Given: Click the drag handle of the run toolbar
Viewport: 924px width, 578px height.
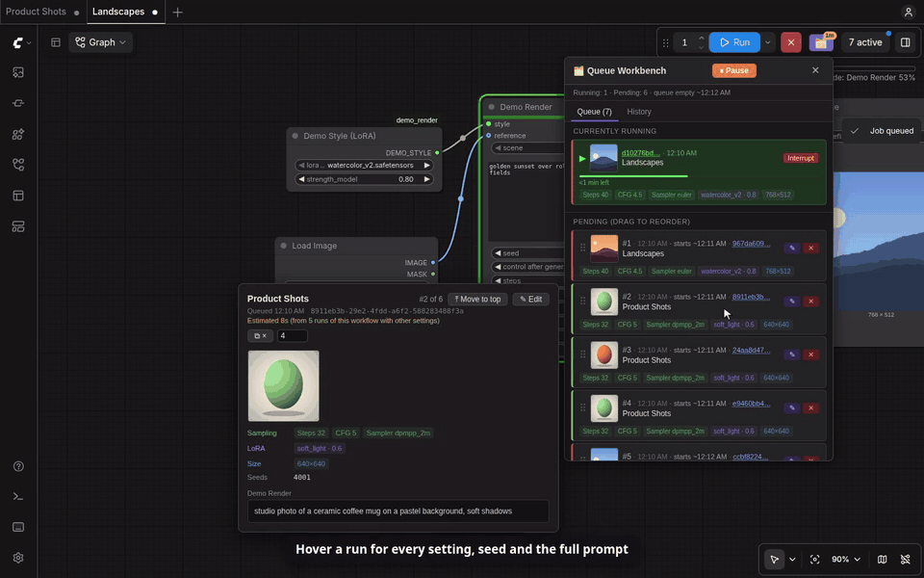Looking at the screenshot, I should (666, 42).
